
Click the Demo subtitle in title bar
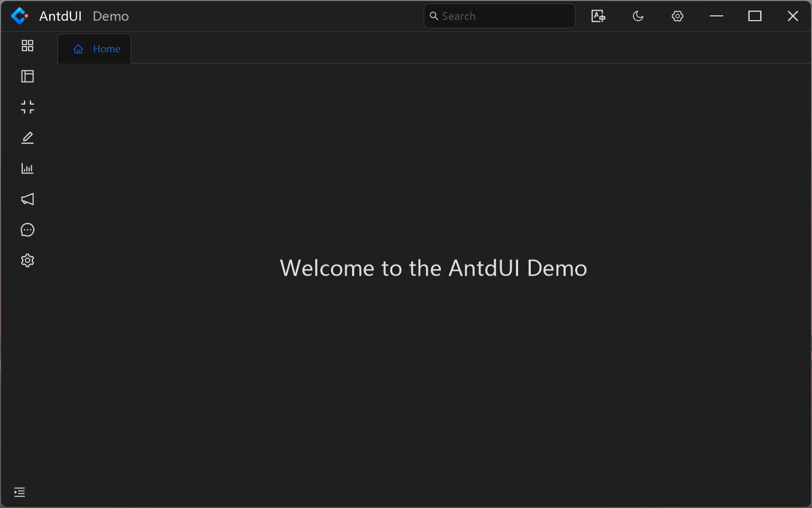click(x=110, y=16)
